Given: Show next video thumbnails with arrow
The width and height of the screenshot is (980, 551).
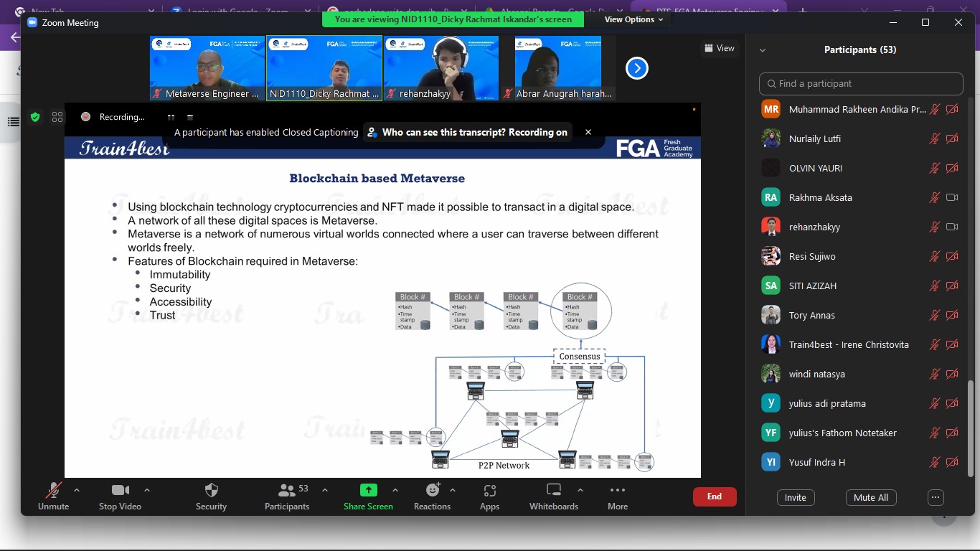Looking at the screenshot, I should click(636, 68).
